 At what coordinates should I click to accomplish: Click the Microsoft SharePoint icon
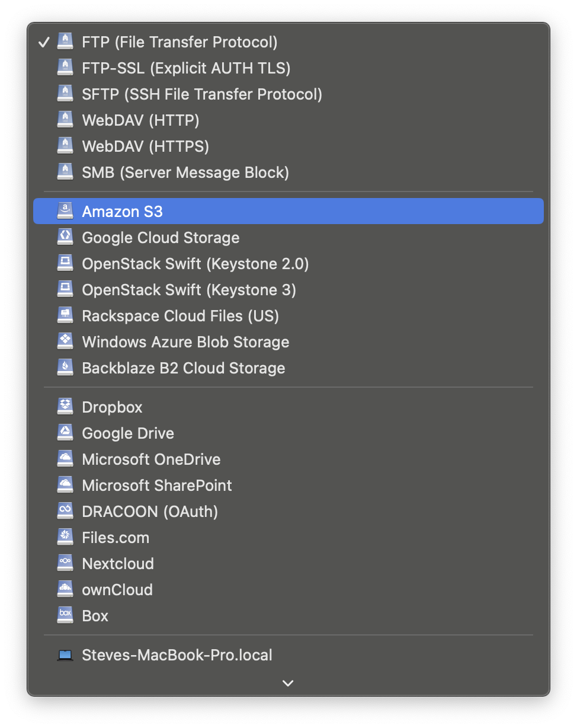65,485
